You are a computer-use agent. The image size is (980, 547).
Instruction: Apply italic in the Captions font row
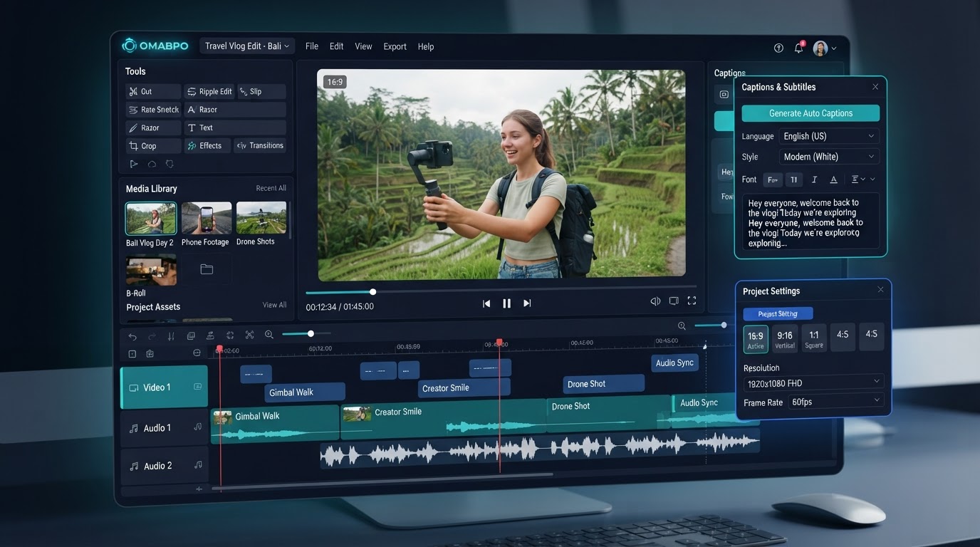(x=814, y=179)
